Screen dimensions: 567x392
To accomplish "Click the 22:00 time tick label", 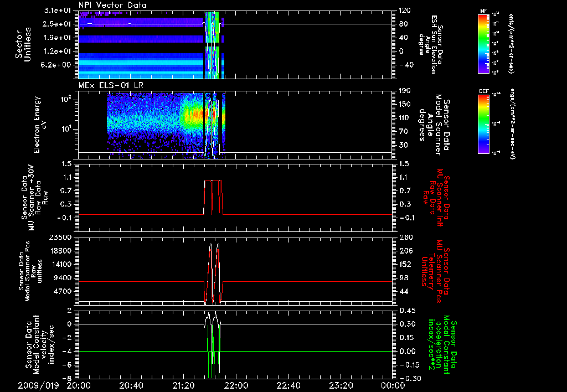I will [x=236, y=385].
